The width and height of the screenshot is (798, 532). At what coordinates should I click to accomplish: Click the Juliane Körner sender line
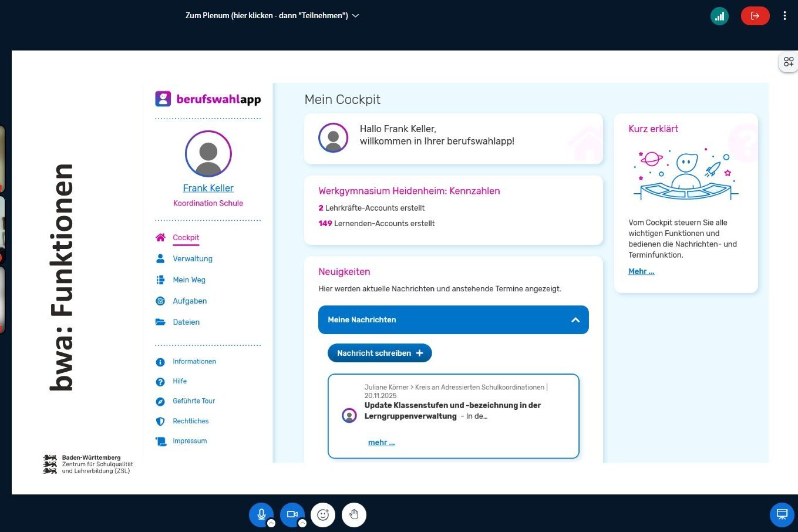tap(456, 391)
